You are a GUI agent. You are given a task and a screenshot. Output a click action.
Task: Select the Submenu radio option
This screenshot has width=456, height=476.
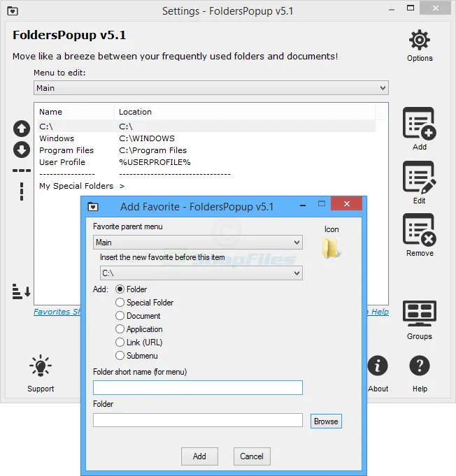click(120, 356)
